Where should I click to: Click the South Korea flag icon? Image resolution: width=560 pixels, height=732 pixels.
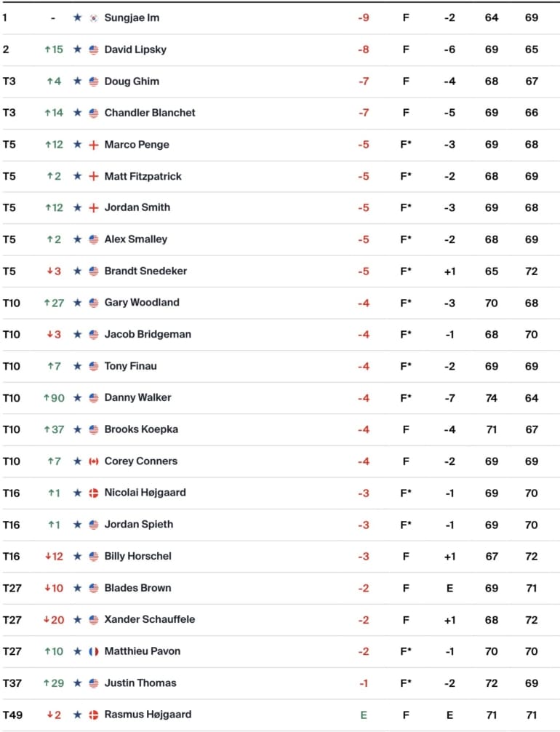coord(93,17)
